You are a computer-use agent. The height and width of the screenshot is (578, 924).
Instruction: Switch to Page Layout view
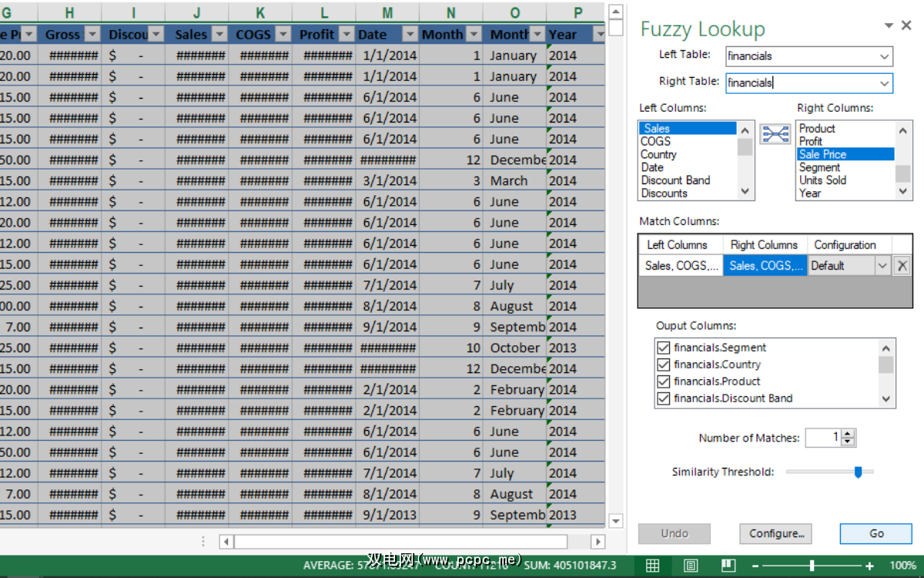(691, 566)
